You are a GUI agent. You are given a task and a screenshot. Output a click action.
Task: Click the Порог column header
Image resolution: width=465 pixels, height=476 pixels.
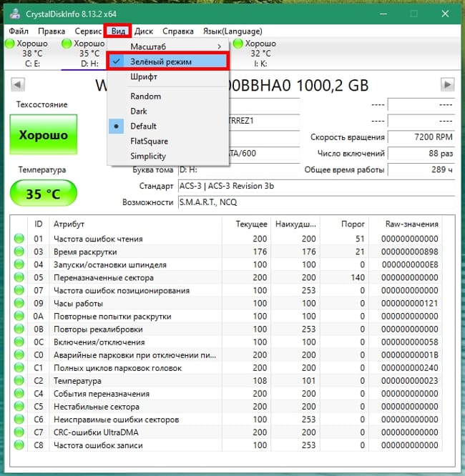point(344,224)
